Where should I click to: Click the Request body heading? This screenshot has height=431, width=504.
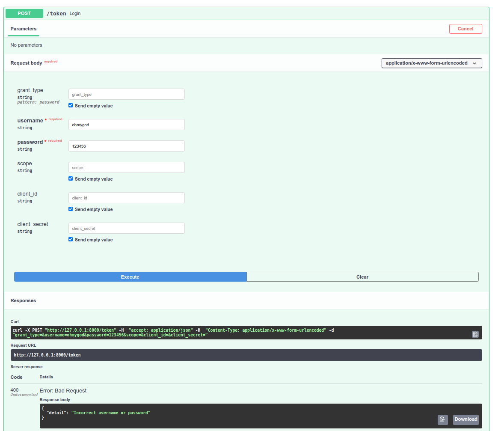tap(27, 63)
